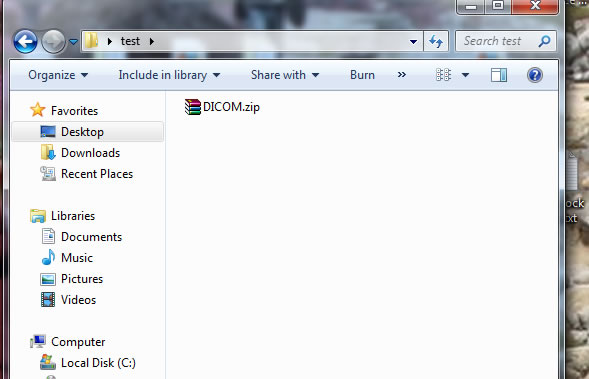Viewport: 589px width, 379px height.
Task: Toggle the preview pane icon
Action: point(499,75)
